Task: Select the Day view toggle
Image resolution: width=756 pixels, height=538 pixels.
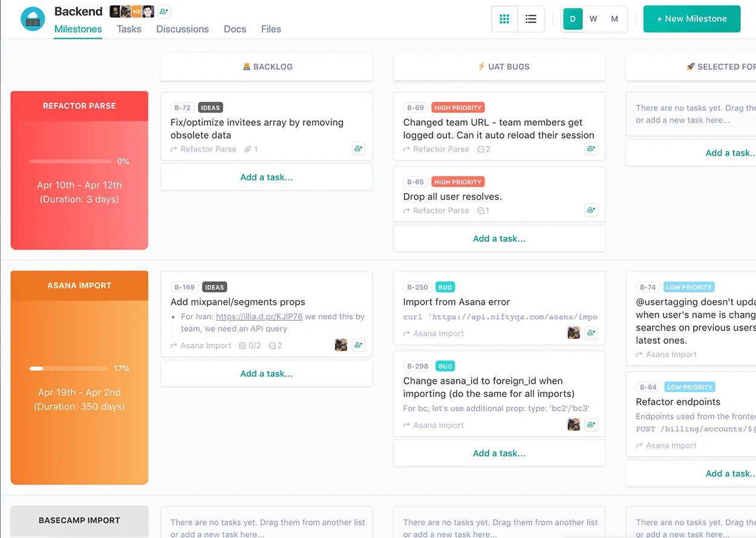Action: point(572,19)
